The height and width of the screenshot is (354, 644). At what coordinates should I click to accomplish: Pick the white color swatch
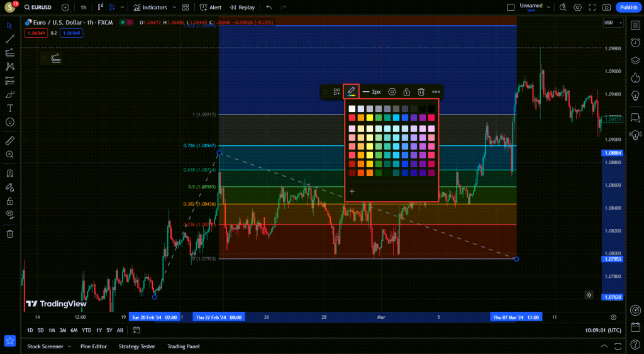(x=352, y=109)
